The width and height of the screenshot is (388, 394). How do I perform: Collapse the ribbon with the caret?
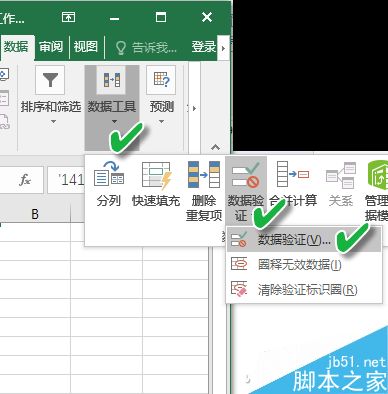coord(215,147)
